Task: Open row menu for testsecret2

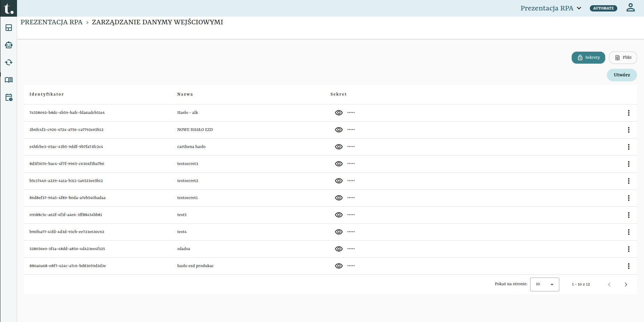Action: (x=628, y=181)
